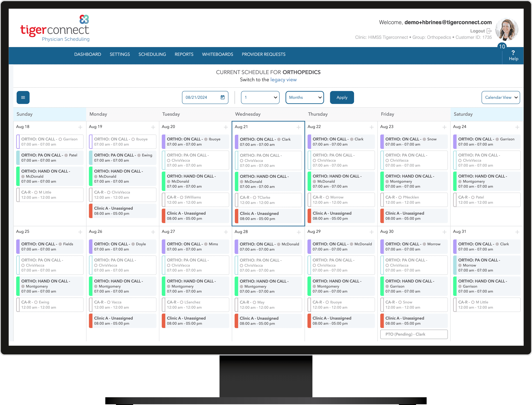Open Aug 18 CA-R M Little shift
The height and width of the screenshot is (405, 532).
coord(50,195)
